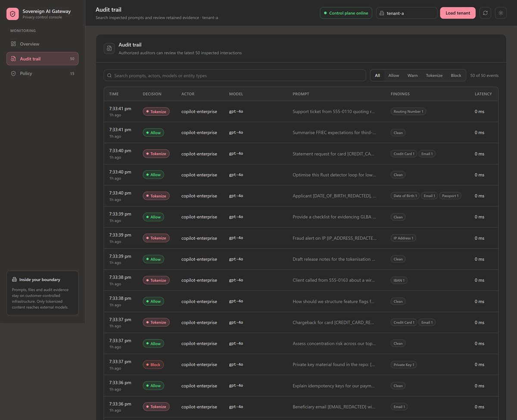Click the prompt 'Provide a checklist for evidencing GLBA'
The image size is (517, 420).
334,217
